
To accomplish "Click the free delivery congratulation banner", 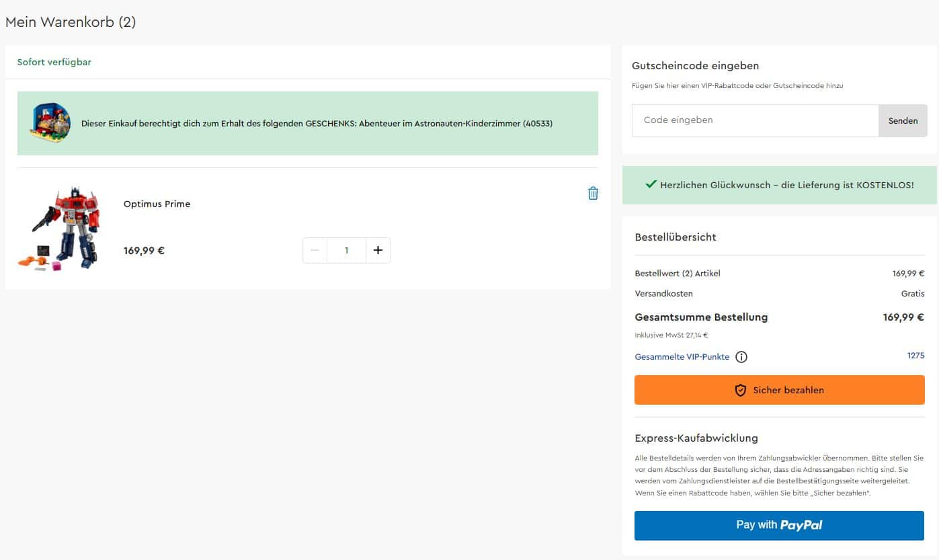I will [779, 185].
